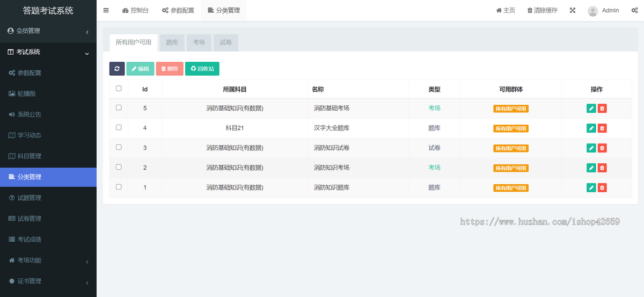Click the 科目21 subject cell
Screen dimensions: 644x297
tap(235, 128)
